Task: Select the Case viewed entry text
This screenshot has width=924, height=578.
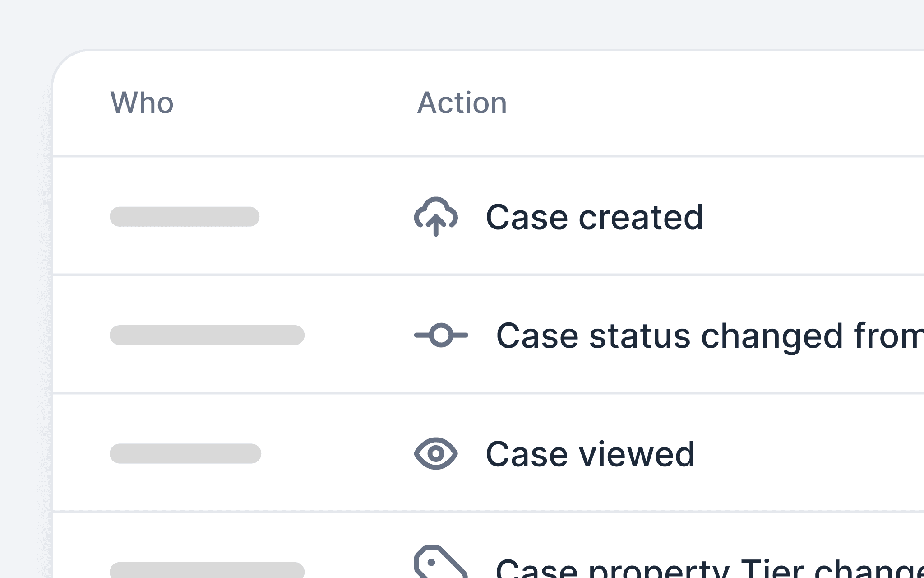Action: pyautogui.click(x=590, y=454)
